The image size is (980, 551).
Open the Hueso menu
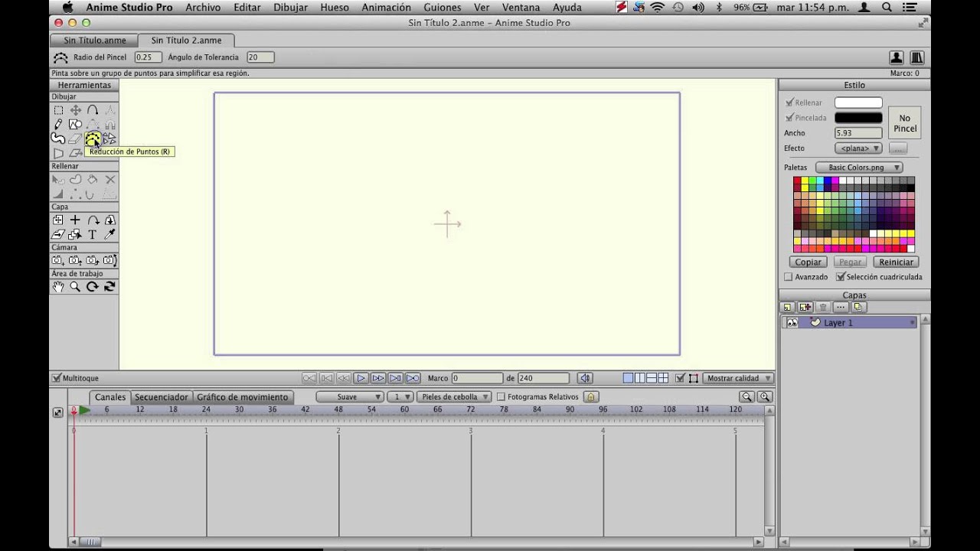[x=335, y=8]
